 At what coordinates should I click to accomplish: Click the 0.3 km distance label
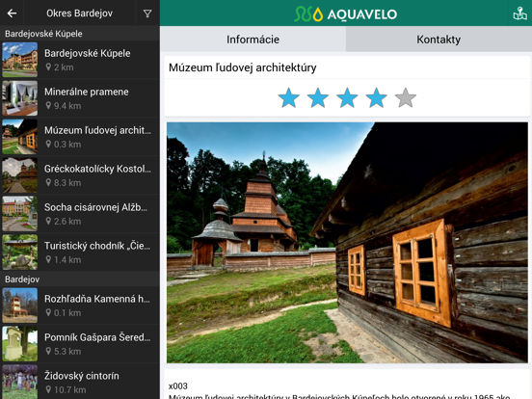pos(67,145)
